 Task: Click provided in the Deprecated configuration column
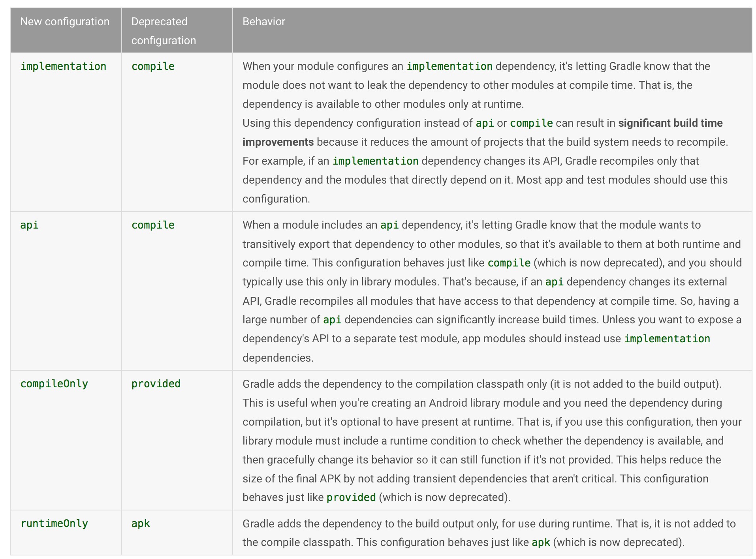click(156, 384)
